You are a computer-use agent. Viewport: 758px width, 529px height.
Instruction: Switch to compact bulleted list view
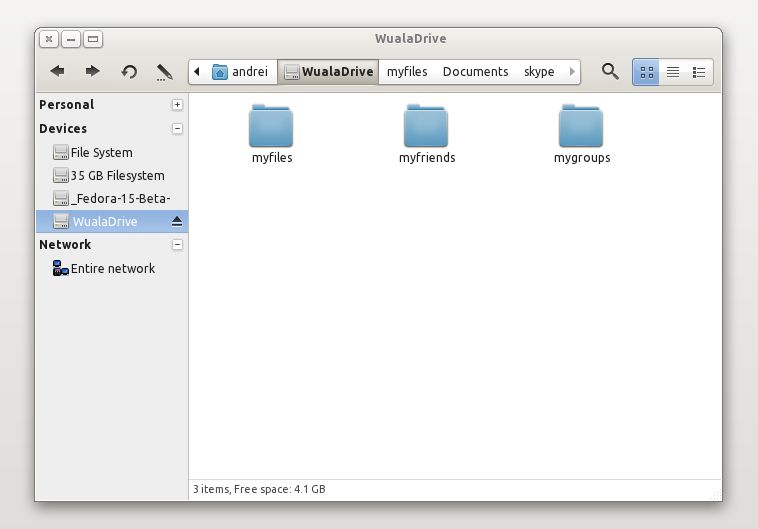[x=699, y=73]
